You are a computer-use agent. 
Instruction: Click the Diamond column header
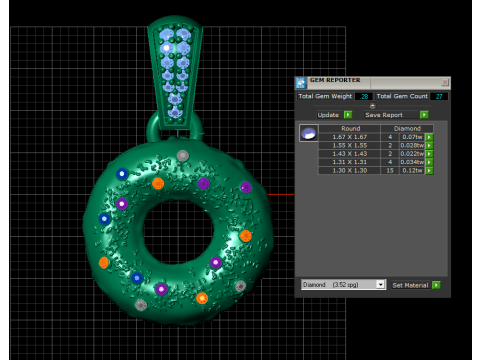coord(407,129)
